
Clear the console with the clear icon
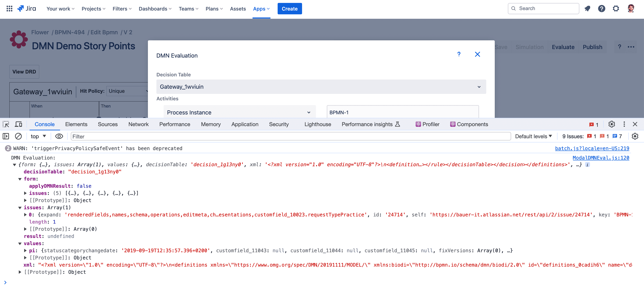[x=19, y=136]
